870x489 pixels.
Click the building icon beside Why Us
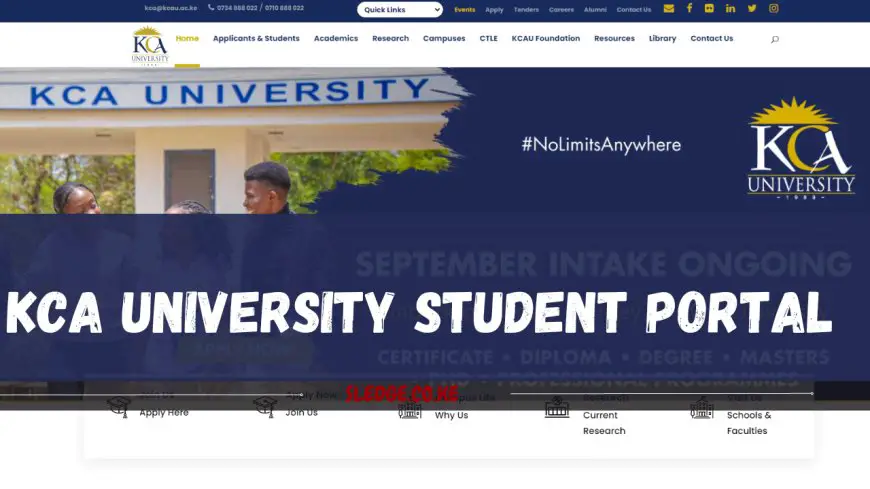click(409, 410)
